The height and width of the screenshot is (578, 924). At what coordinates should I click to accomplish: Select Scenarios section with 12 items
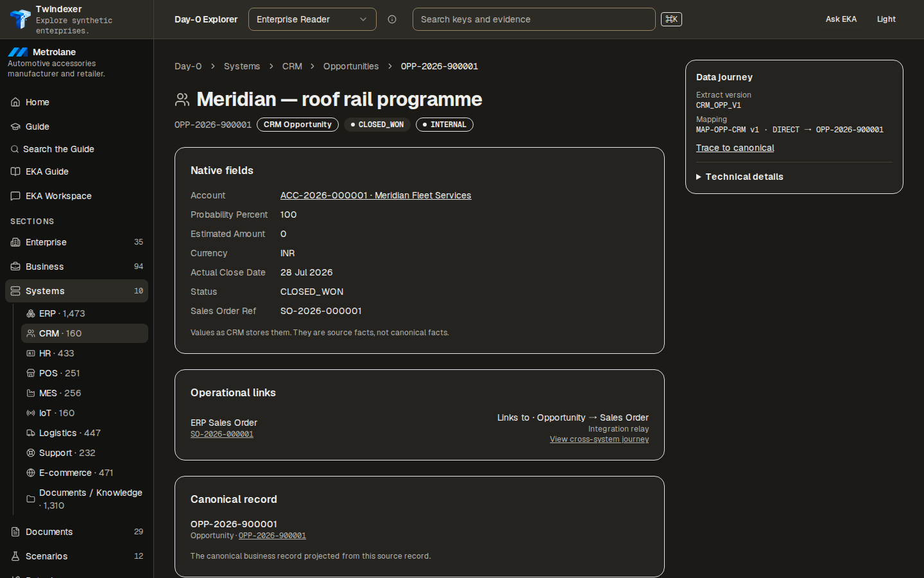[x=76, y=556]
